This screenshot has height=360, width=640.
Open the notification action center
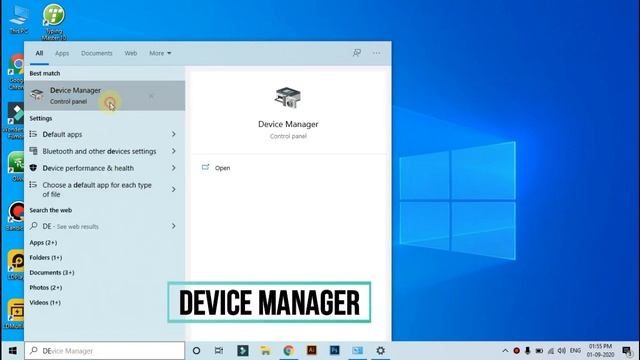[x=627, y=351]
